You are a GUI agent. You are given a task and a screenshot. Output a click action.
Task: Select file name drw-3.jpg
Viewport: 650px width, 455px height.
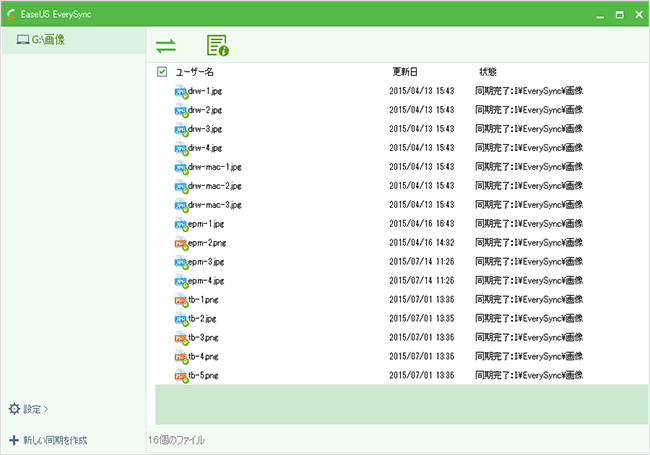(x=205, y=129)
